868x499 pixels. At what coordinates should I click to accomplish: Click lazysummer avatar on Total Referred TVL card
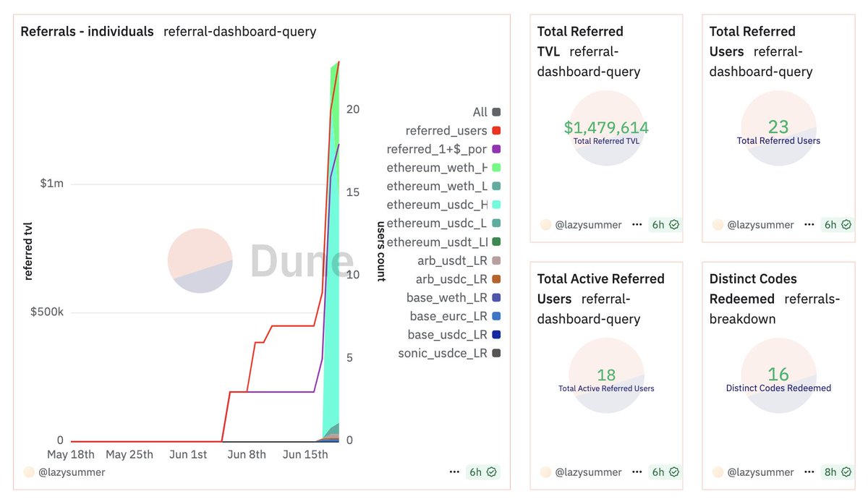point(545,225)
